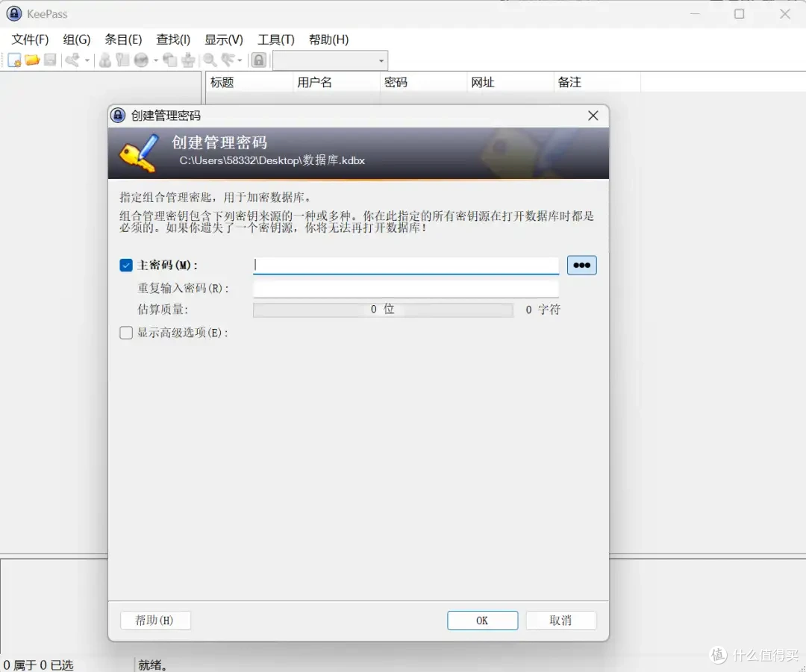Open the 显示(V) menu
The image size is (806, 672).
224,40
